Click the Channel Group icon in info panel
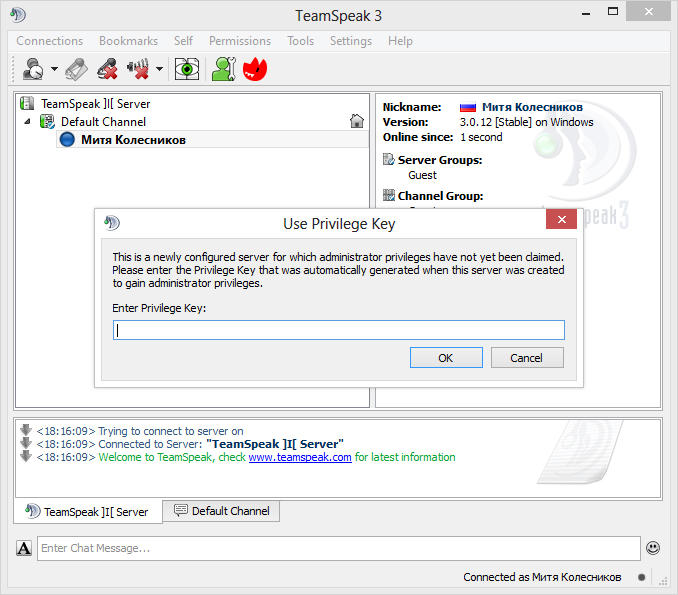Screen dimensions: 678x595 coord(389,195)
